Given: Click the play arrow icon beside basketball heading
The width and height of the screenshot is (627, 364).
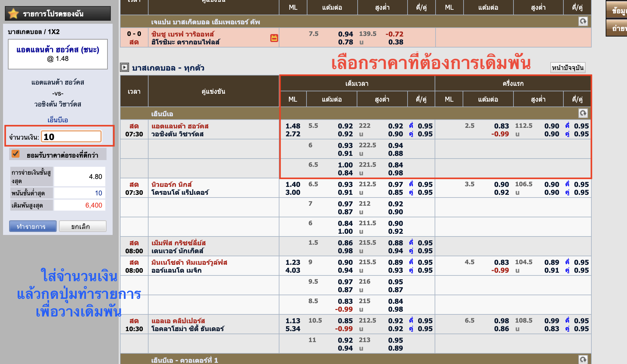Looking at the screenshot, I should tap(124, 67).
